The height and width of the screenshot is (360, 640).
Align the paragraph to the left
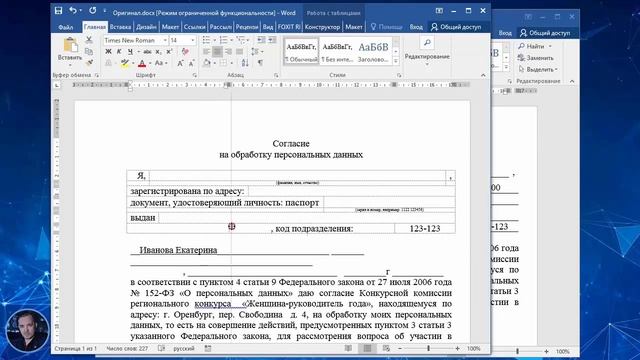(207, 52)
